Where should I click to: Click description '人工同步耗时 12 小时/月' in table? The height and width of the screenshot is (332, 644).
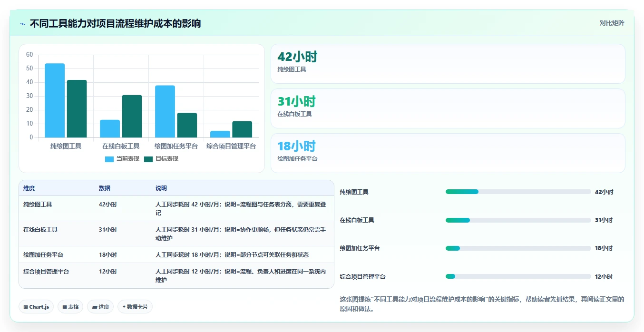click(x=241, y=276)
